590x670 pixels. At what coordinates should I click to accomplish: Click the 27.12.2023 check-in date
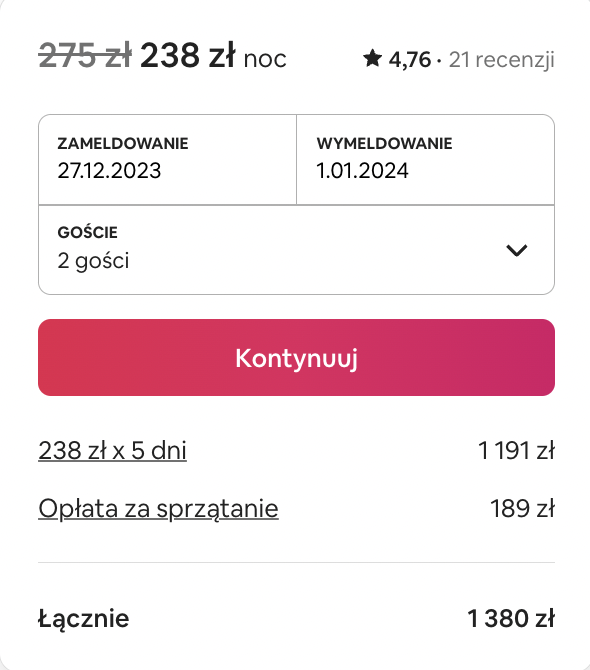(109, 170)
